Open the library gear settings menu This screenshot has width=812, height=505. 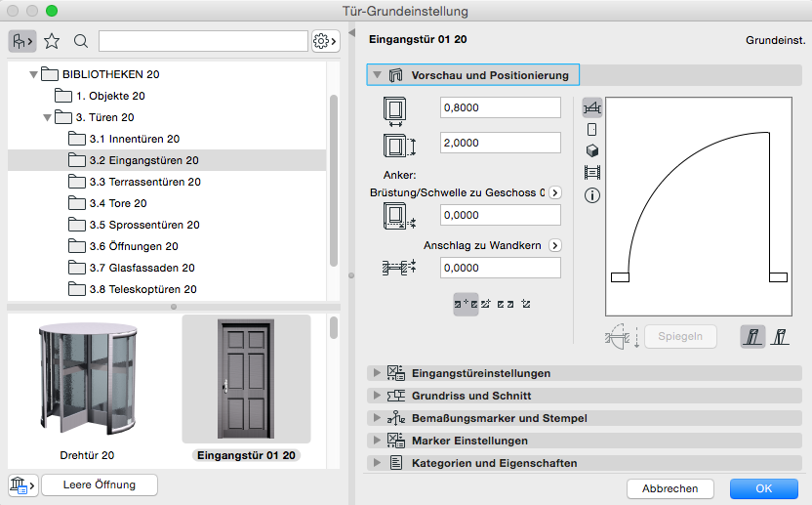point(324,41)
